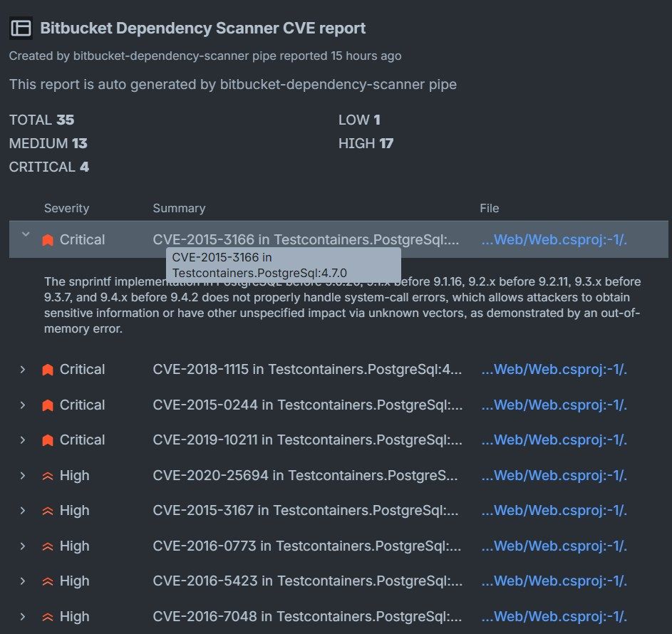The width and height of the screenshot is (672, 634).
Task: Collapse the expanded CVE-2015-3166 row
Action: [x=26, y=234]
